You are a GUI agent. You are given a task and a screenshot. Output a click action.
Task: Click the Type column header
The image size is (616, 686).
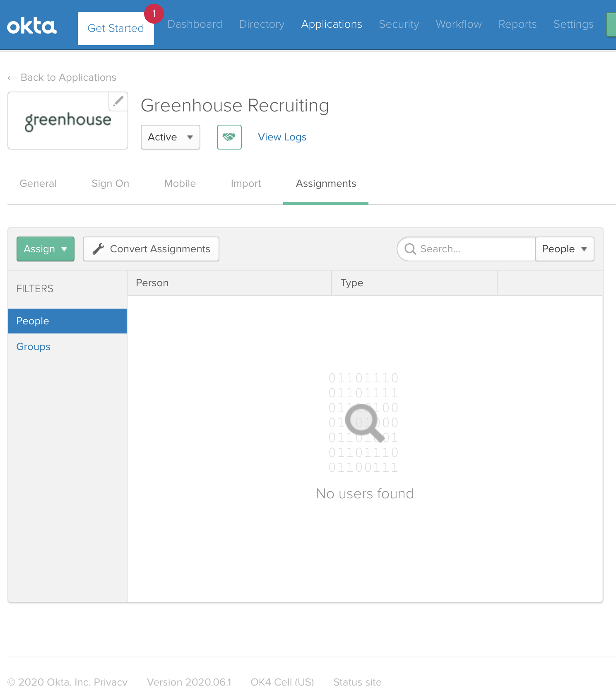click(x=414, y=283)
